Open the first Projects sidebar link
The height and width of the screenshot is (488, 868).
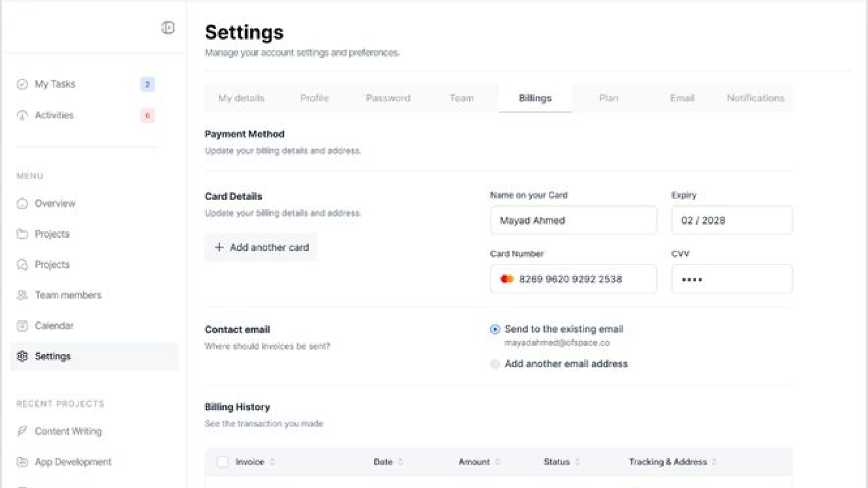click(52, 234)
